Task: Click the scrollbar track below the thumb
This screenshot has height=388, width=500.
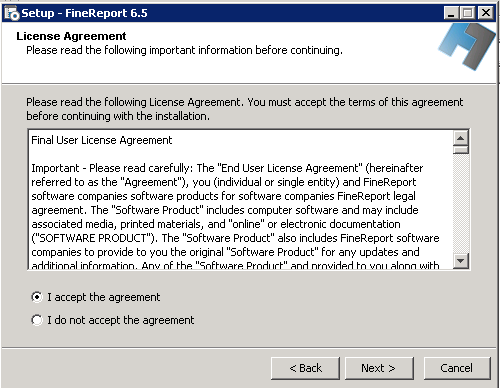Action: tap(461, 203)
